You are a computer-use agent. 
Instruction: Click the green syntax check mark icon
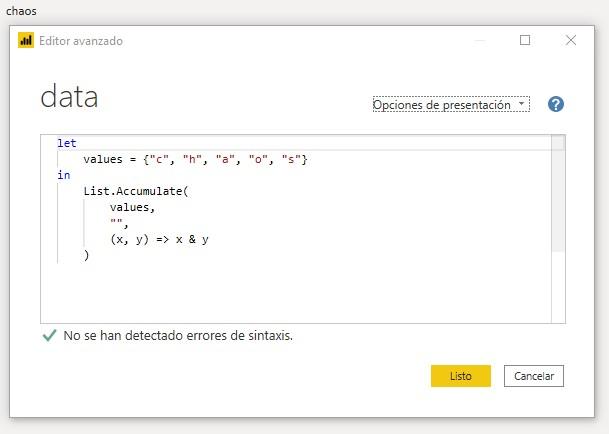coord(49,336)
